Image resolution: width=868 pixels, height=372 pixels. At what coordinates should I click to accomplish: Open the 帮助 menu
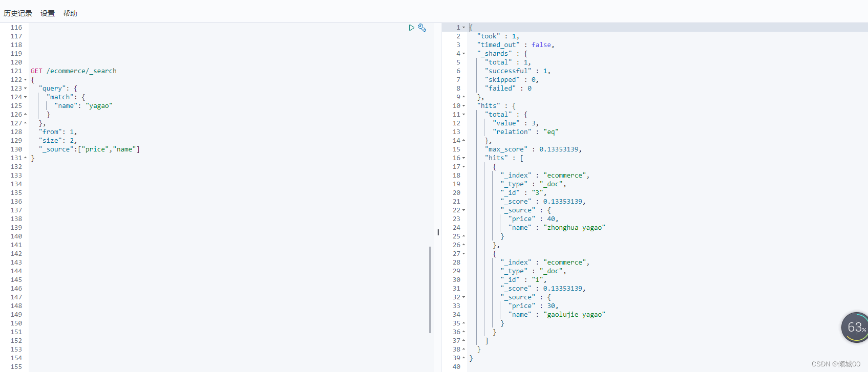pyautogui.click(x=70, y=13)
